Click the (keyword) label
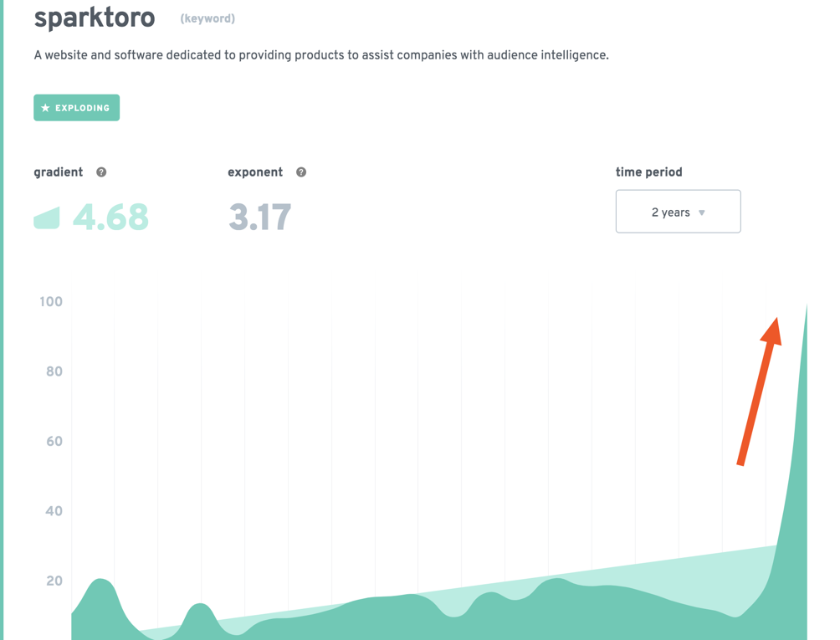 click(207, 18)
